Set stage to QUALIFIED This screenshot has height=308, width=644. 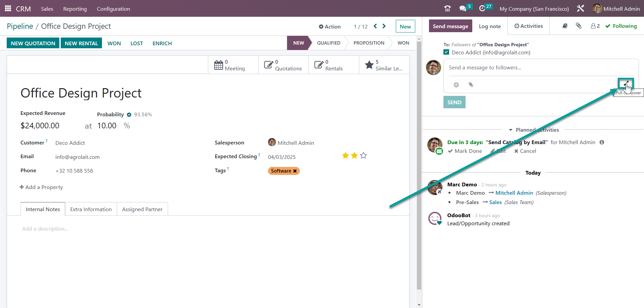(329, 43)
